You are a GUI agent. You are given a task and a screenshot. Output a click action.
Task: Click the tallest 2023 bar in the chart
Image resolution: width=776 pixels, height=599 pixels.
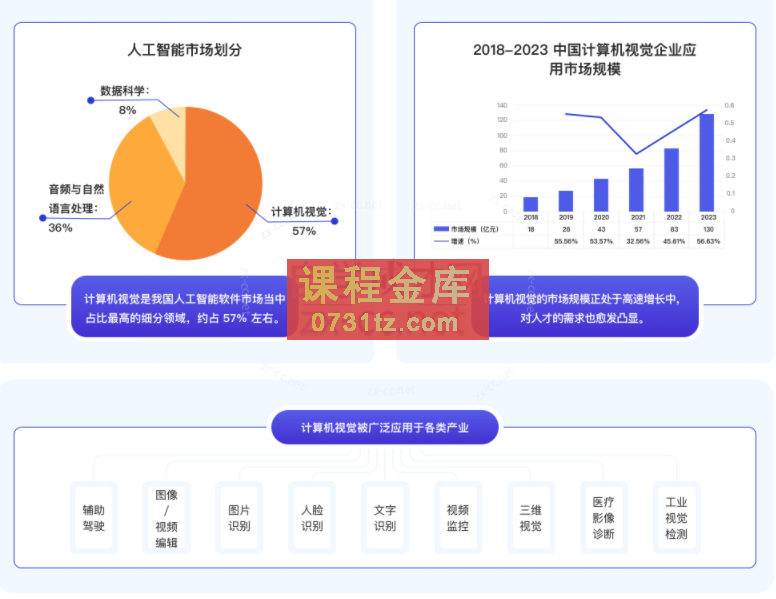tap(706, 163)
